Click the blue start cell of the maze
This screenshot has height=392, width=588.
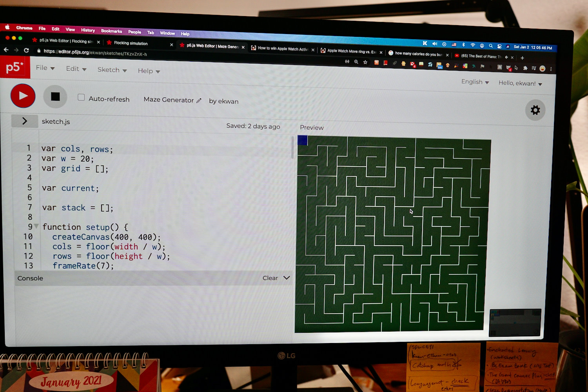(x=303, y=140)
